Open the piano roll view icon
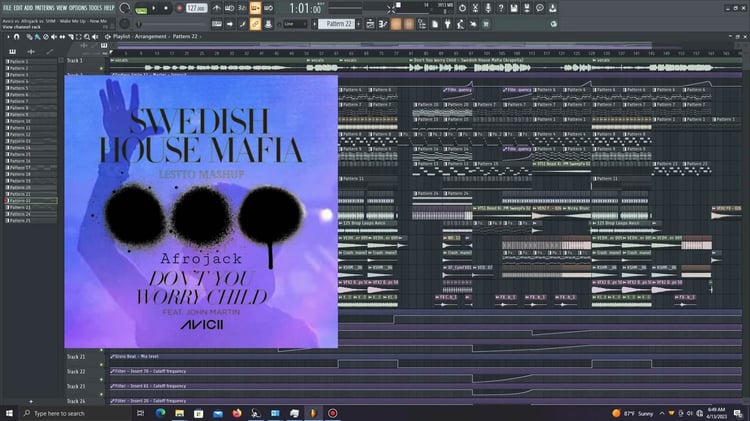 (x=383, y=24)
